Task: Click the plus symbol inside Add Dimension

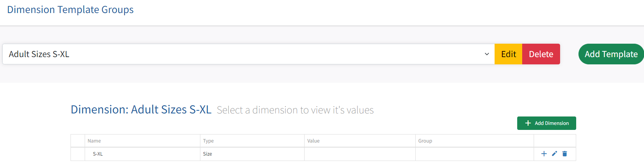Action: [x=528, y=123]
